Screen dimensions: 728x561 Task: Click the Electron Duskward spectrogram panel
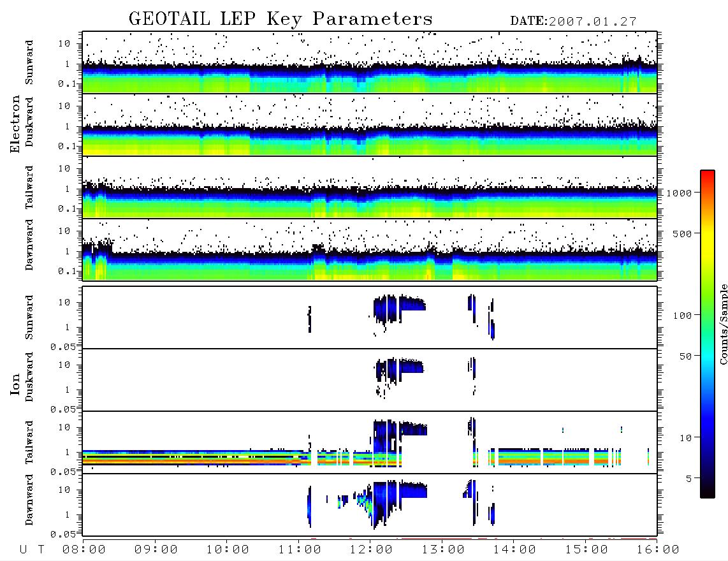[x=370, y=125]
